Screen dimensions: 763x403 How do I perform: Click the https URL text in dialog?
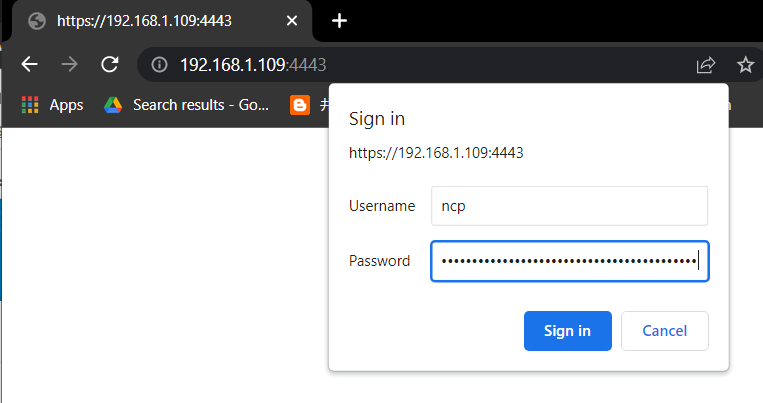point(436,153)
